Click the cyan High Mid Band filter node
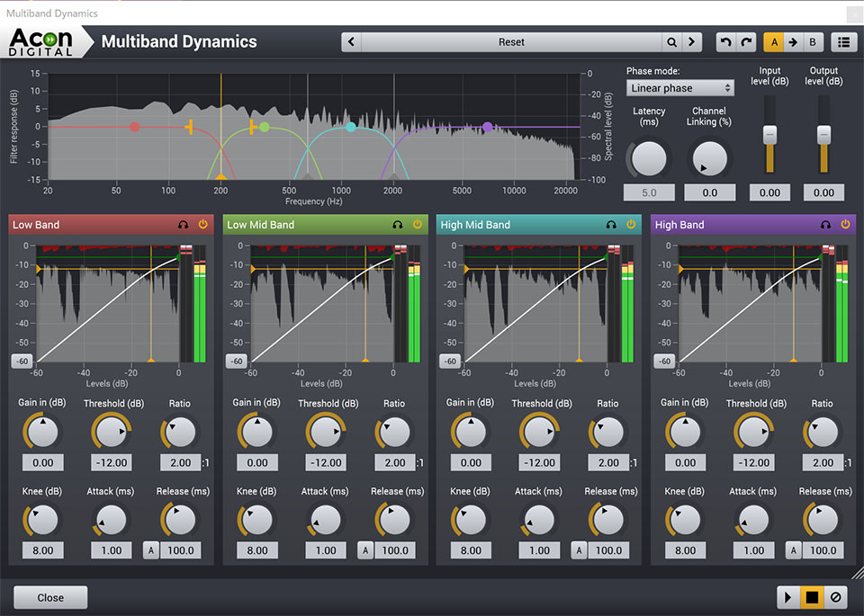Screen dimensions: 864x616 pos(351,127)
